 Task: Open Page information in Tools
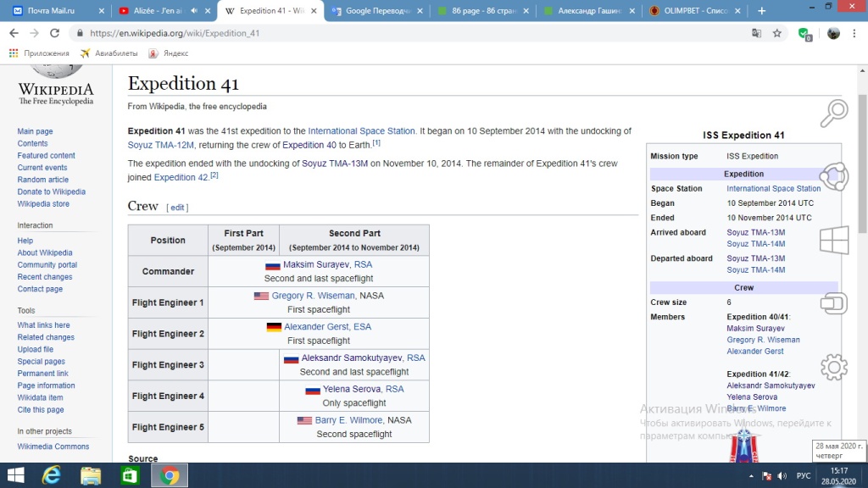tap(46, 385)
